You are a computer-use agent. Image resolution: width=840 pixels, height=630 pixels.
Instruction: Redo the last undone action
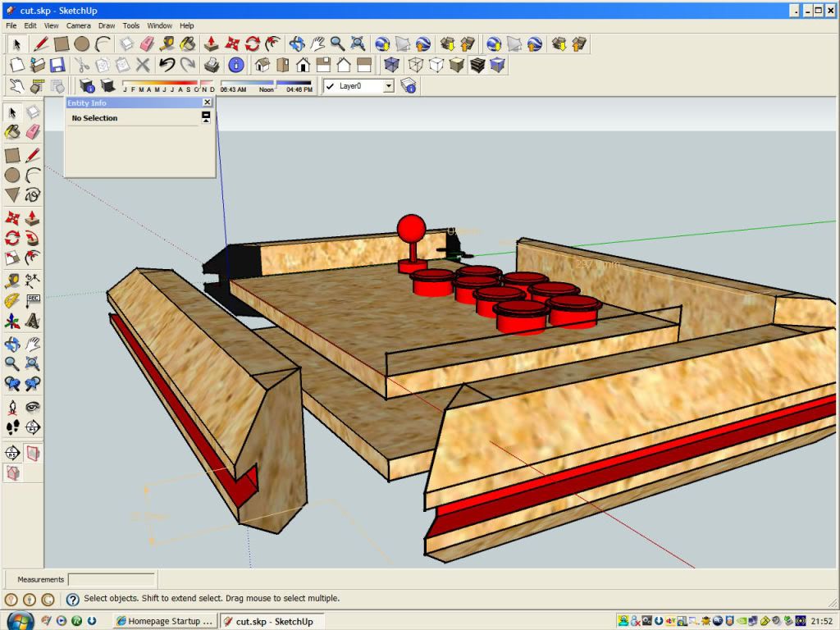188,66
